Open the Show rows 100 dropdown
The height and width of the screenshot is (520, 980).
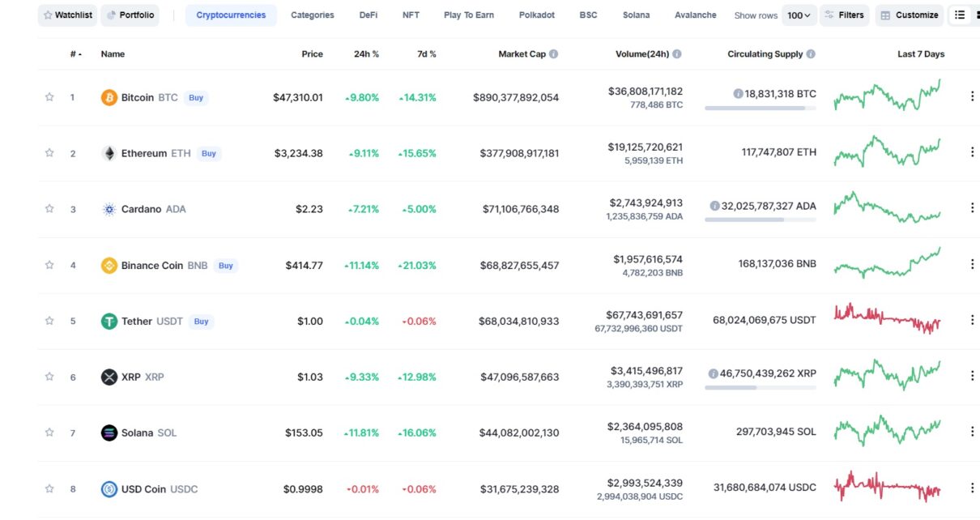coord(799,15)
